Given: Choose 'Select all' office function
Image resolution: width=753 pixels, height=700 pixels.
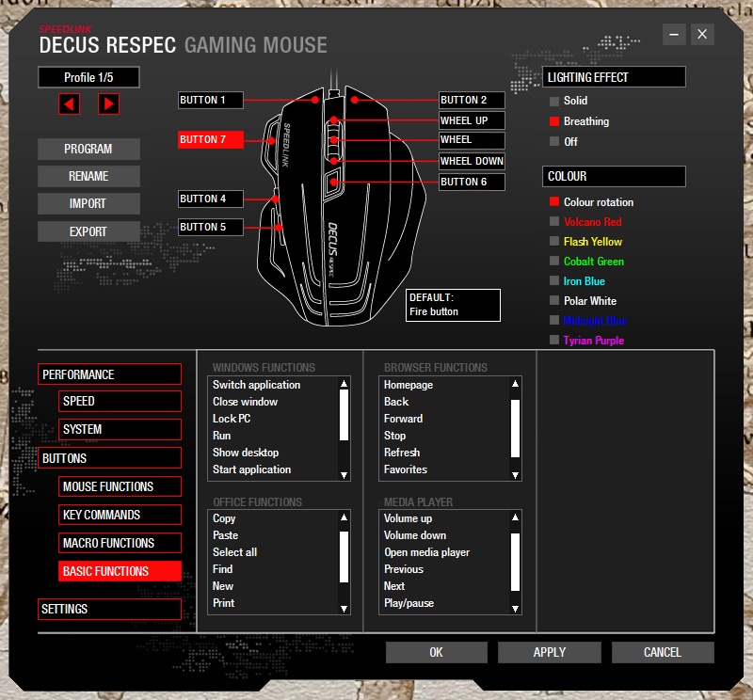Looking at the screenshot, I should [234, 552].
